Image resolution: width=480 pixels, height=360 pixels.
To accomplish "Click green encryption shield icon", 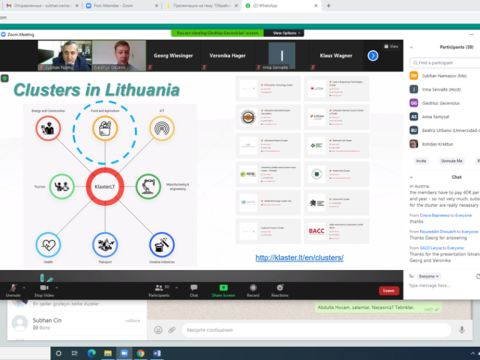I will click(5, 79).
